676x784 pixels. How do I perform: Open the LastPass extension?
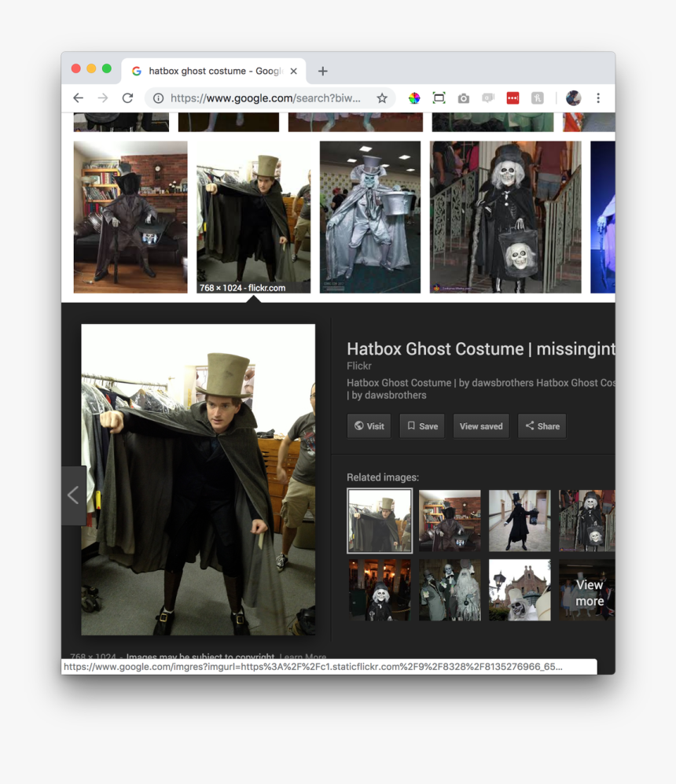point(513,98)
